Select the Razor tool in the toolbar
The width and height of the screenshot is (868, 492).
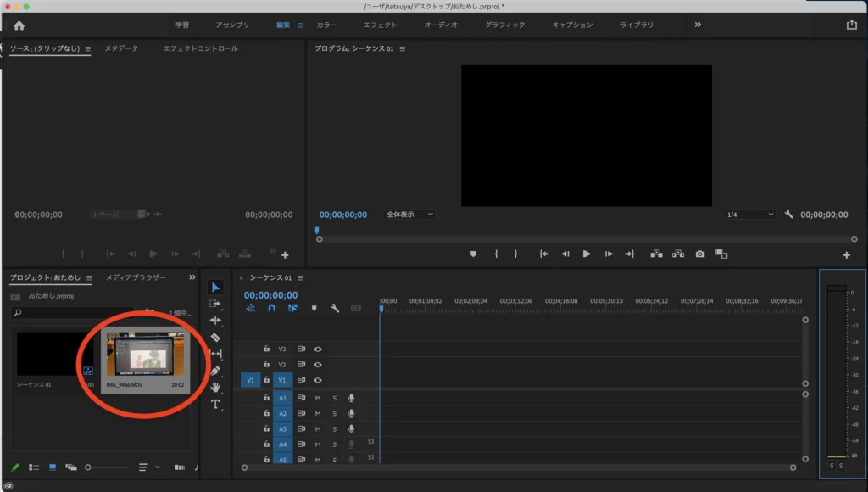click(215, 337)
